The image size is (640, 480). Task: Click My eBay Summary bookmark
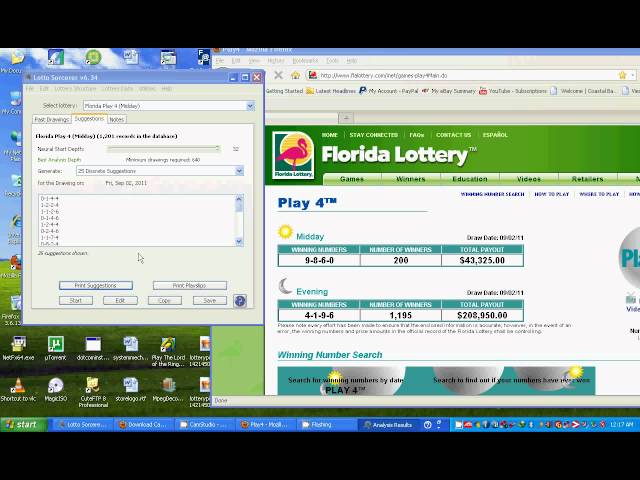pyautogui.click(x=448, y=91)
